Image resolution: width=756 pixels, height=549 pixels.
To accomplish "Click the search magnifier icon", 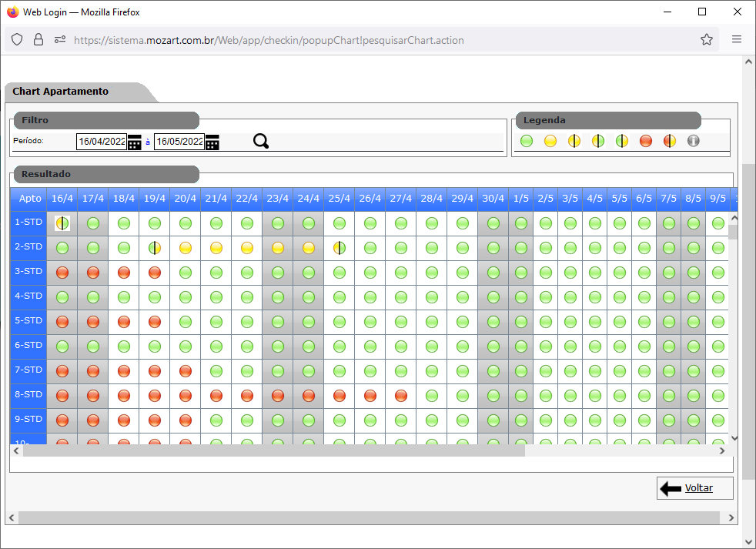I will point(260,141).
